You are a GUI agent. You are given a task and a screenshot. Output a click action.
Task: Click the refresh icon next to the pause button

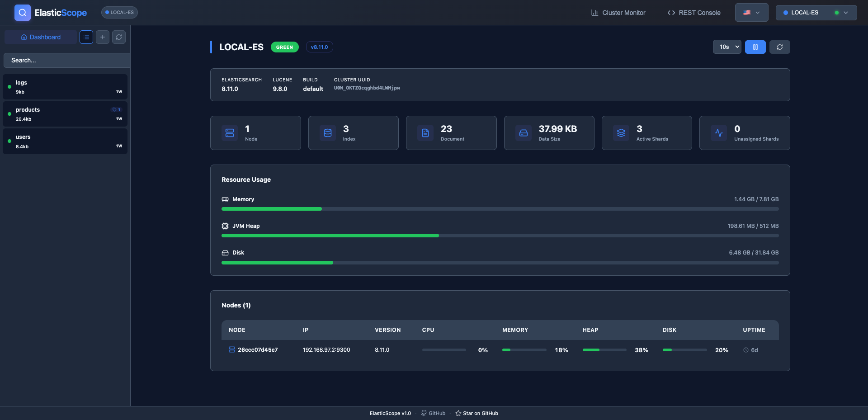(779, 47)
